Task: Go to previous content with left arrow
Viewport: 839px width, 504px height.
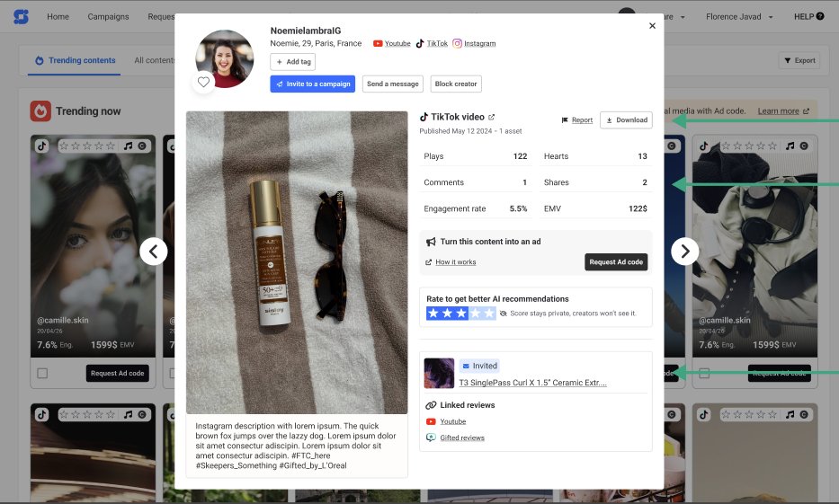Action: coord(154,252)
